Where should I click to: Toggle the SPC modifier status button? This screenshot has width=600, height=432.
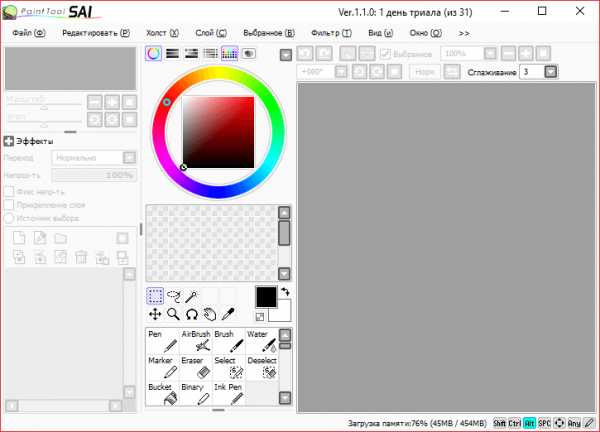tap(544, 423)
